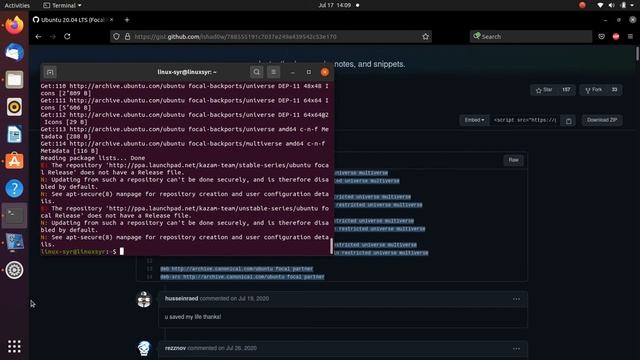Screen dimensions: 640x360
Task: Click the tracking protection shield icon
Action: (116, 36)
